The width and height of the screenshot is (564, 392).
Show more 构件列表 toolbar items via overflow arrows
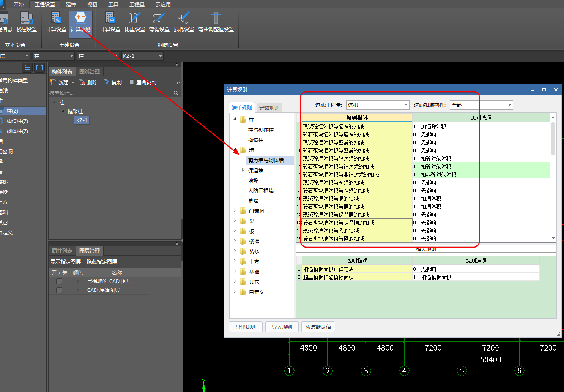click(x=178, y=83)
